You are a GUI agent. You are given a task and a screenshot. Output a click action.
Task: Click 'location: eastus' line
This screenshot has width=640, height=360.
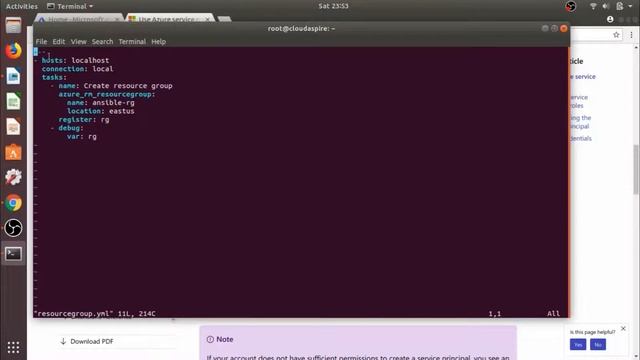[101, 111]
